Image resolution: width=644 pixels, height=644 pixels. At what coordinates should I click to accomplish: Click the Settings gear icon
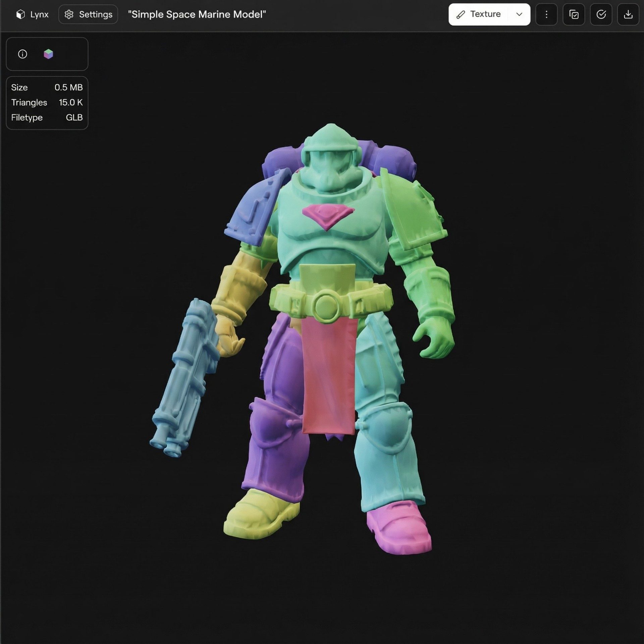click(69, 14)
